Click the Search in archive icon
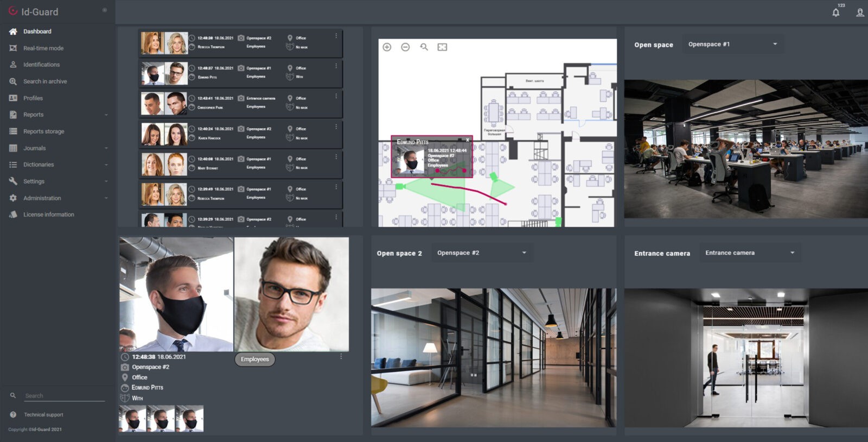 pyautogui.click(x=13, y=81)
